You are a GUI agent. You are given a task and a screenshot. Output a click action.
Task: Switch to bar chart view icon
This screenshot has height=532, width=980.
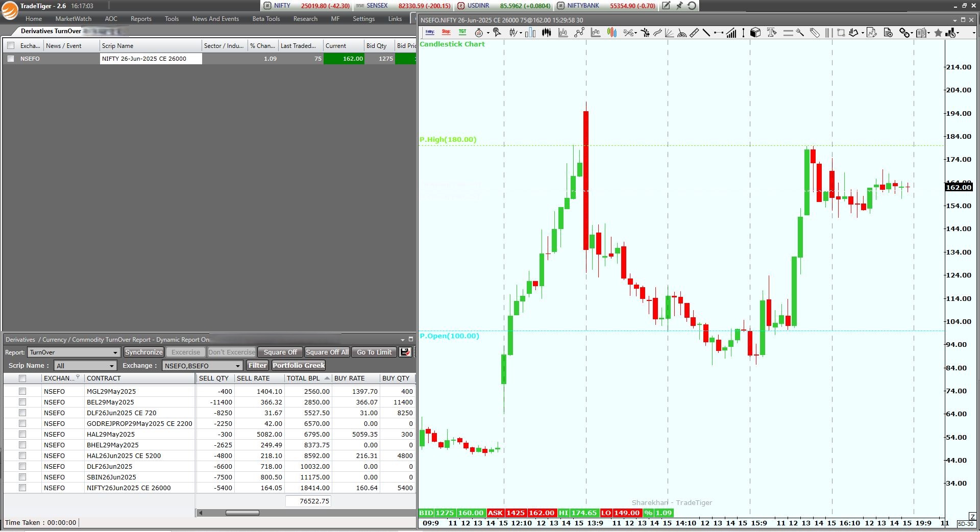[x=530, y=33]
